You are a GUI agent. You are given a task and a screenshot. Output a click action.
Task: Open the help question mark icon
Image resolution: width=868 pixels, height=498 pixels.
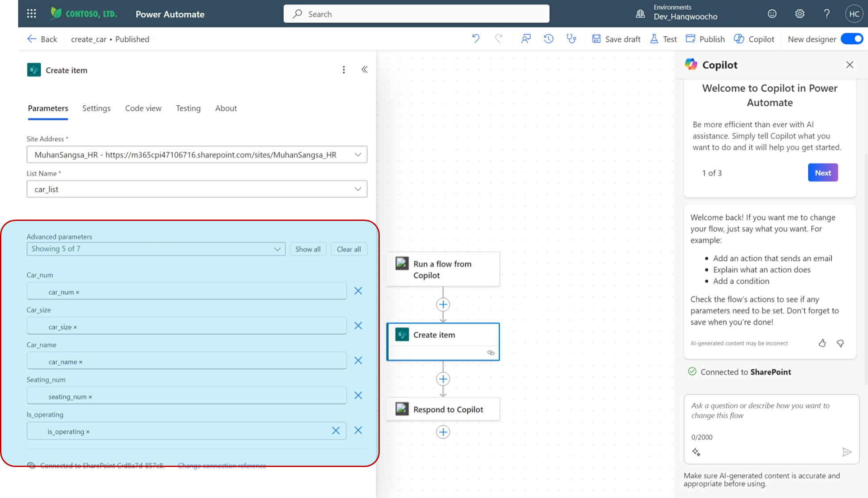(x=826, y=14)
